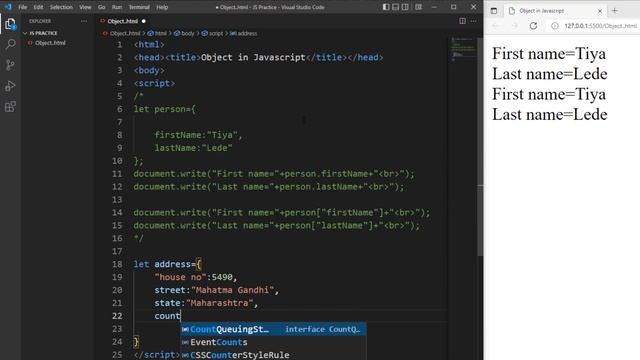Click script in the breadcrumb

[216, 33]
